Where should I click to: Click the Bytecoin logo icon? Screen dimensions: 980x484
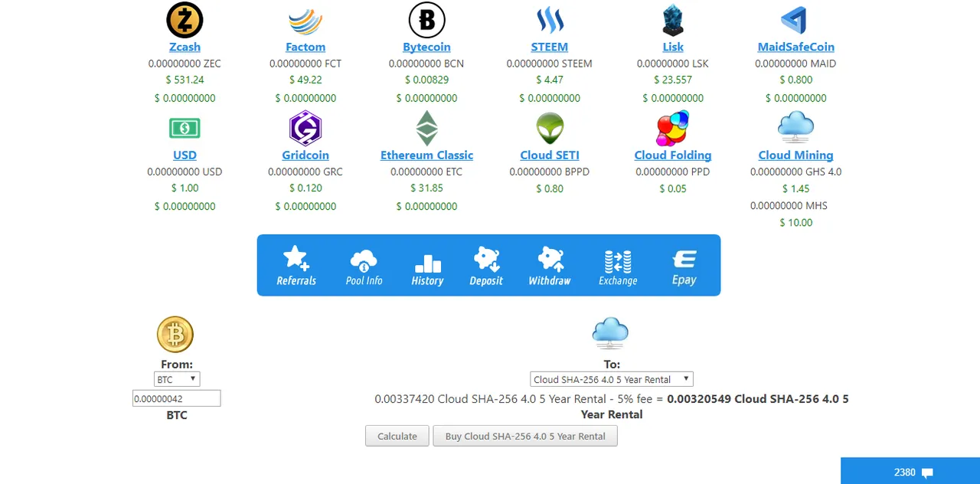[426, 20]
